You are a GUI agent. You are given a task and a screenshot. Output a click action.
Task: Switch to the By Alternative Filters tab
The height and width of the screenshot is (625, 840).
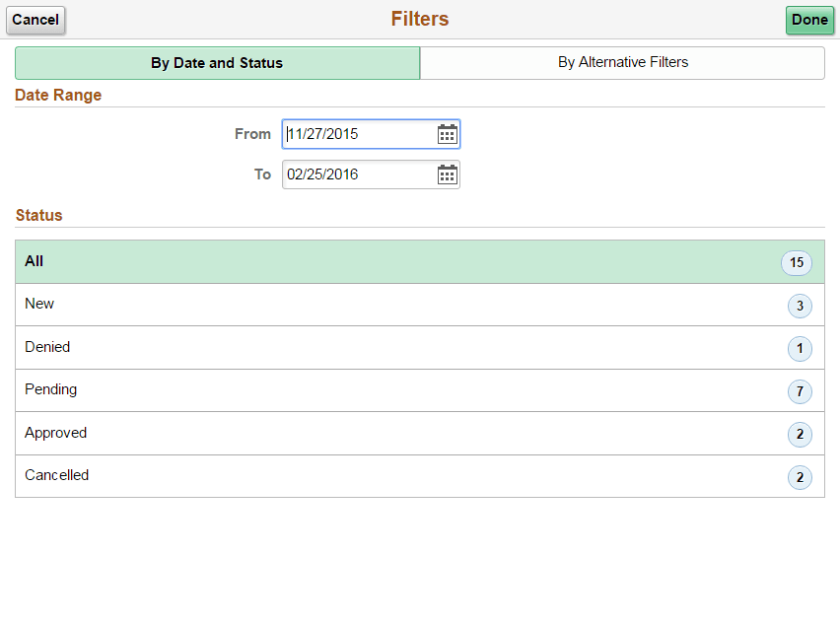(622, 62)
